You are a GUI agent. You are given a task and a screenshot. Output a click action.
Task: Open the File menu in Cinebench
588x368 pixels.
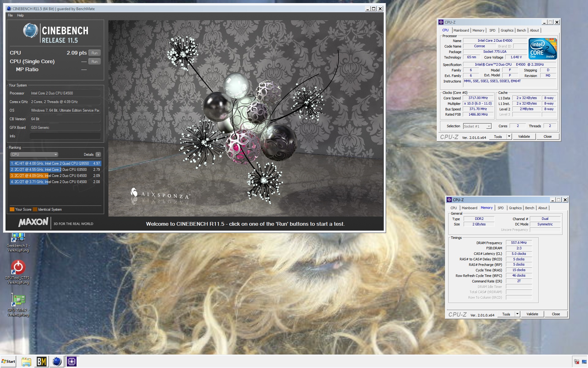(x=10, y=15)
